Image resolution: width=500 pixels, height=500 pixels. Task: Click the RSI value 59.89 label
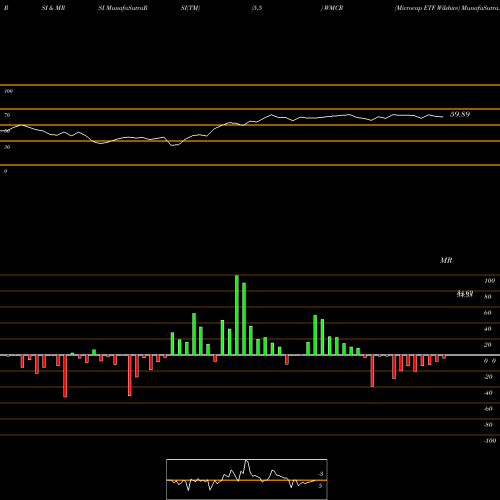click(x=460, y=114)
